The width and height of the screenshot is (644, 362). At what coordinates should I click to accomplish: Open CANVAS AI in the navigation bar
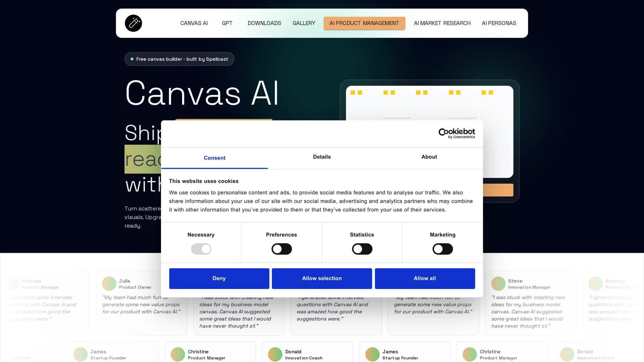[194, 23]
